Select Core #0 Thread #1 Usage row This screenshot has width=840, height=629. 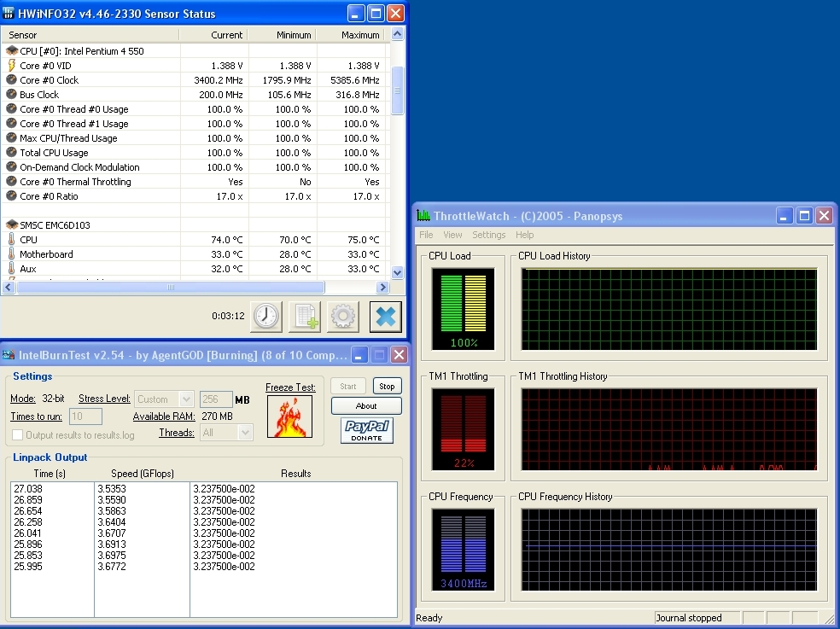coord(194,123)
